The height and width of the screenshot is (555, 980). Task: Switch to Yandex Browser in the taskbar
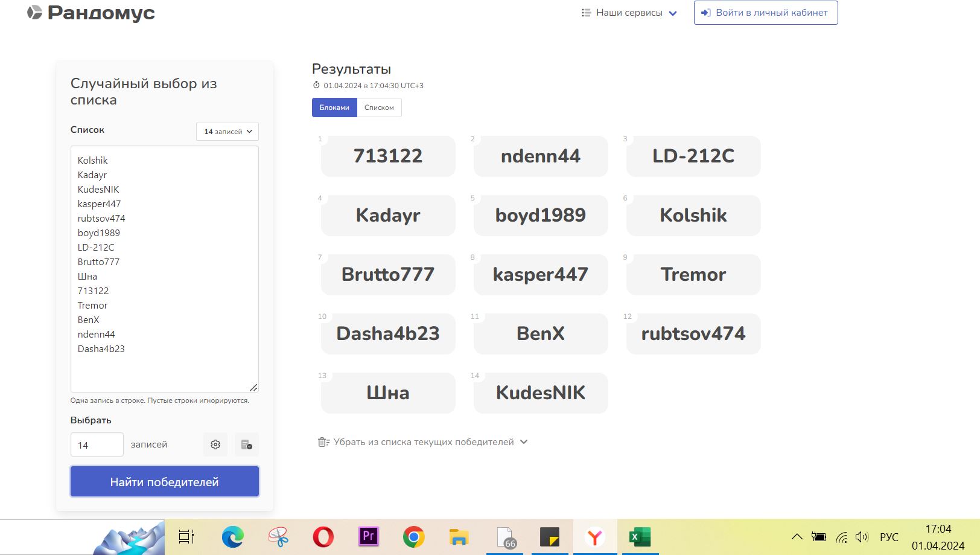coord(595,536)
